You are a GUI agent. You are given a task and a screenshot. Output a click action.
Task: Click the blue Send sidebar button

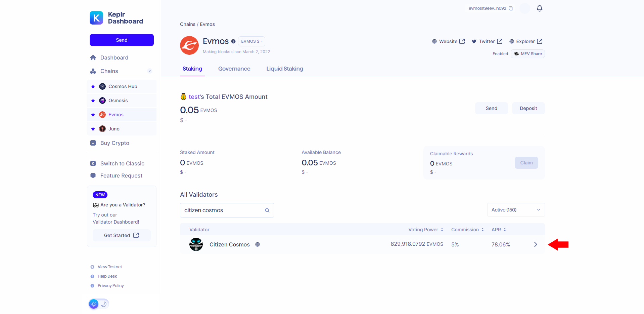click(122, 40)
